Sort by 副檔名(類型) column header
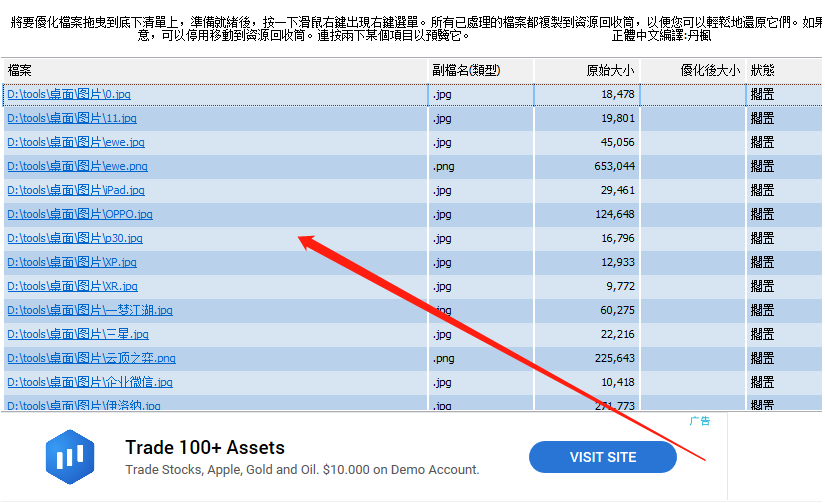The width and height of the screenshot is (825, 503). pyautogui.click(x=466, y=71)
